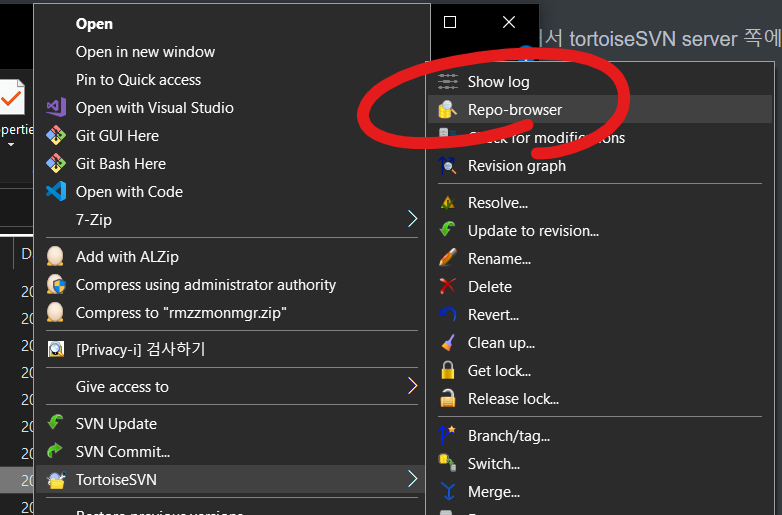Click the blue Revert arrow icon
The width and height of the screenshot is (782, 515).
(x=447, y=314)
